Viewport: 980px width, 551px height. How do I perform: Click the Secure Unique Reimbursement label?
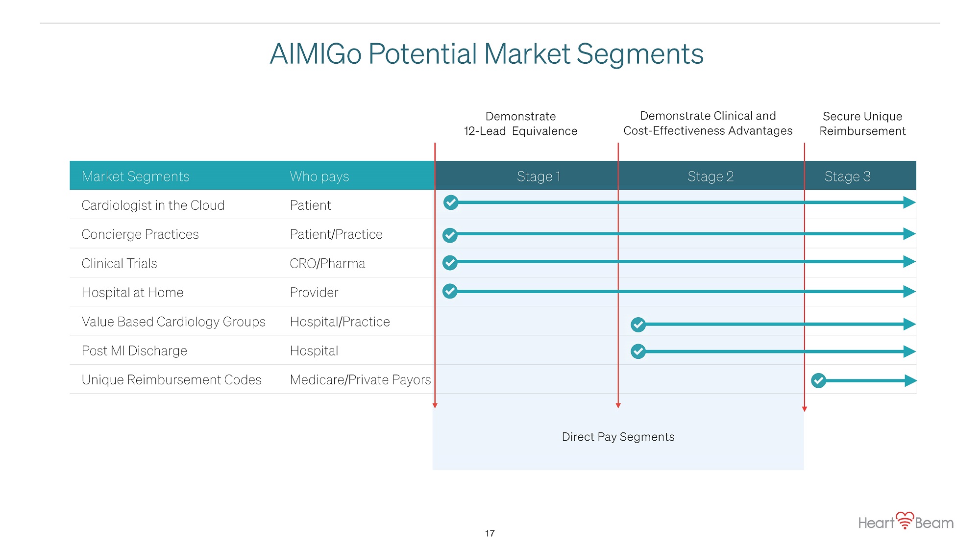click(x=862, y=124)
